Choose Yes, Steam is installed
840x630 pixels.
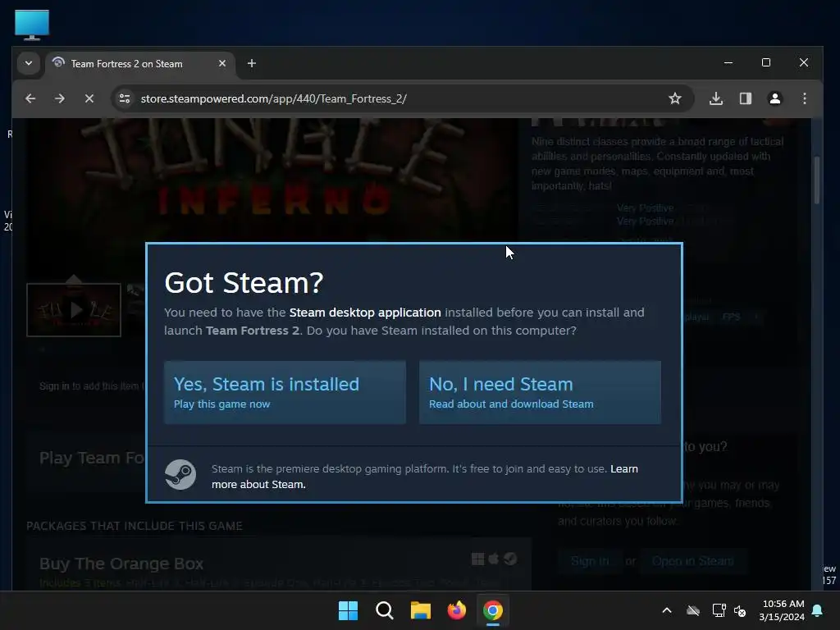coord(285,393)
